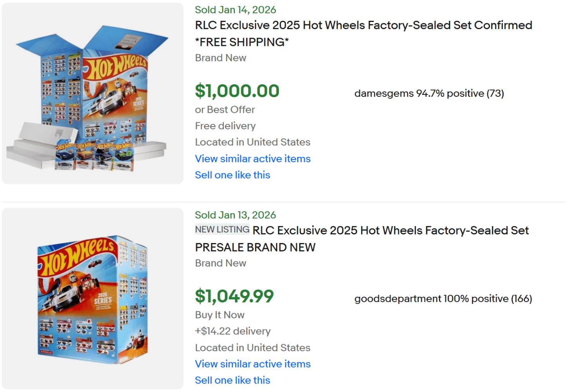Click the Sold Jan 14, 2026 date label
Viewport: 588px width, 392px height.
pos(235,9)
